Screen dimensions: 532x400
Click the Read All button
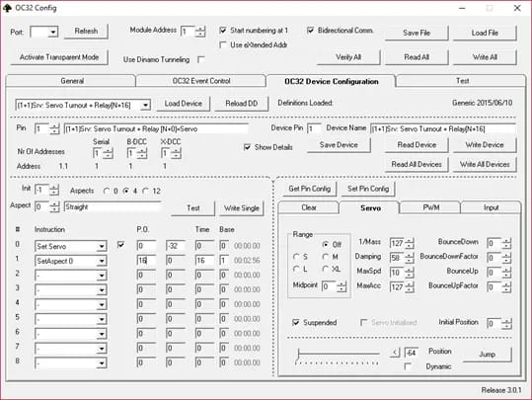(417, 57)
